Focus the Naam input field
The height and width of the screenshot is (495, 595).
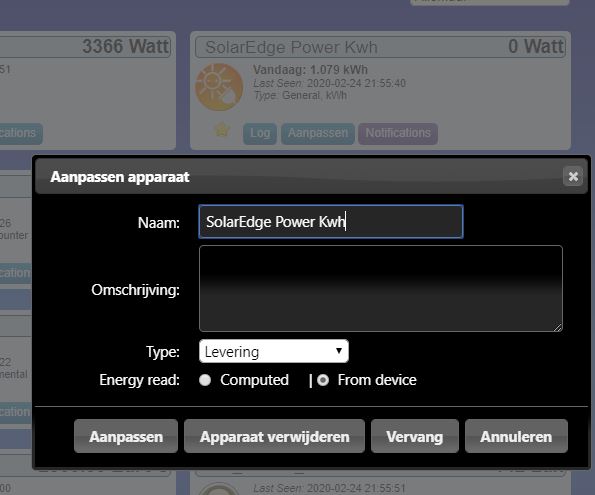coord(331,222)
